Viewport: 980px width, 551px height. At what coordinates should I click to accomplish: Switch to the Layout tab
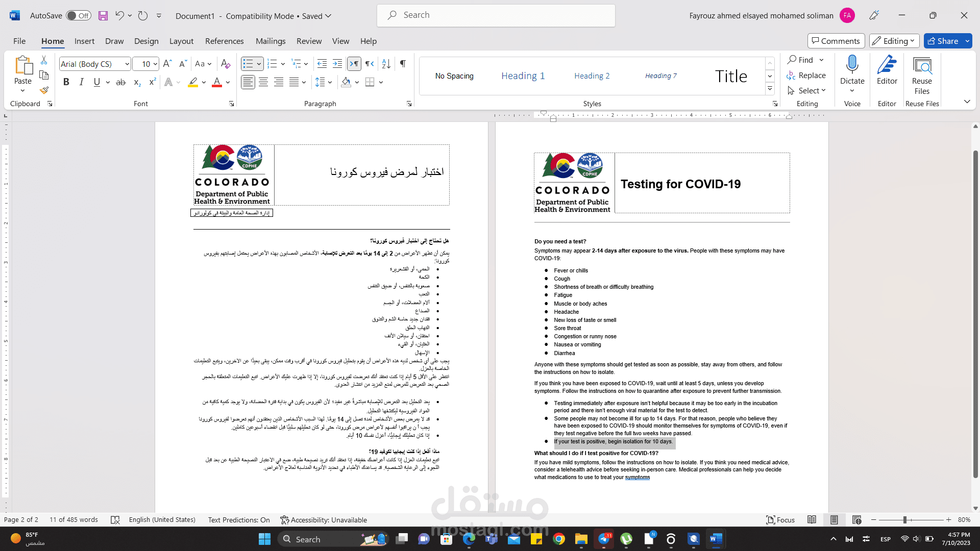coord(181,41)
